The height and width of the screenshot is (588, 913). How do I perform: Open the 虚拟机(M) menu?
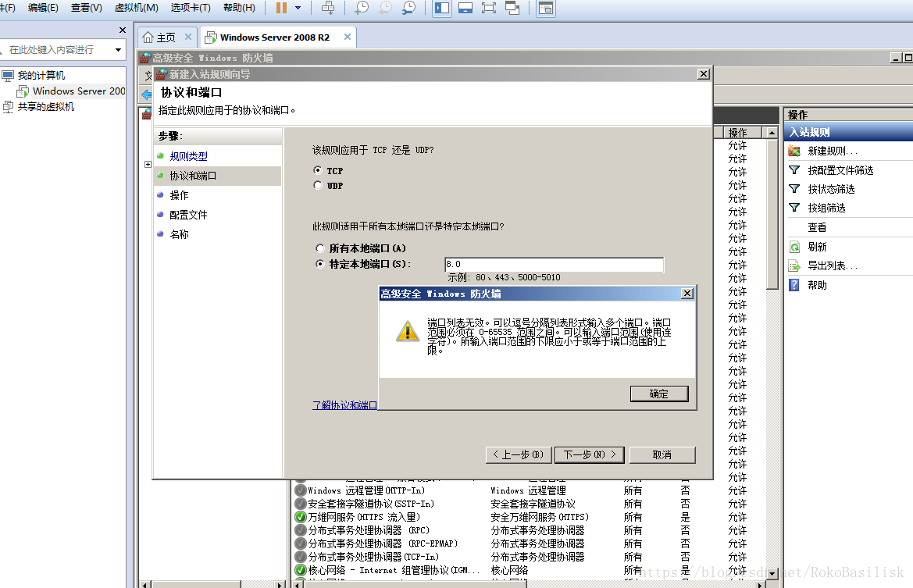pos(136,8)
